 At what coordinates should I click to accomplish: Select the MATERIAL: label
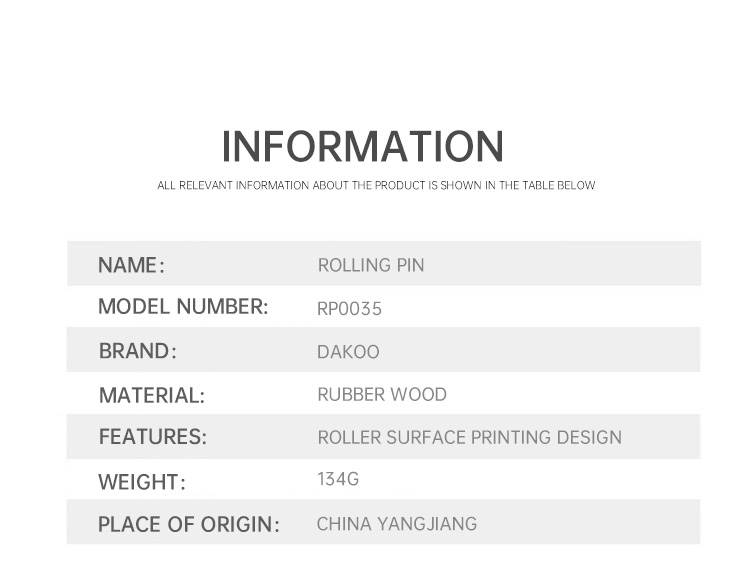pyautogui.click(x=151, y=395)
